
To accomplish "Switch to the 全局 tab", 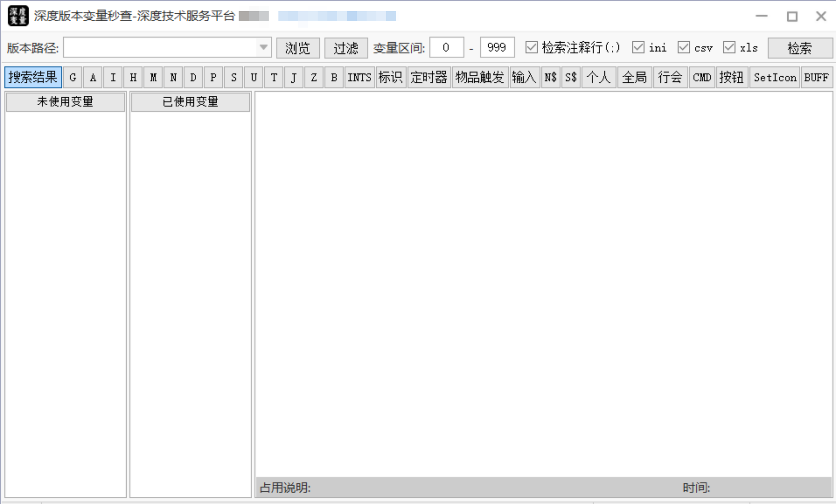I will point(635,77).
